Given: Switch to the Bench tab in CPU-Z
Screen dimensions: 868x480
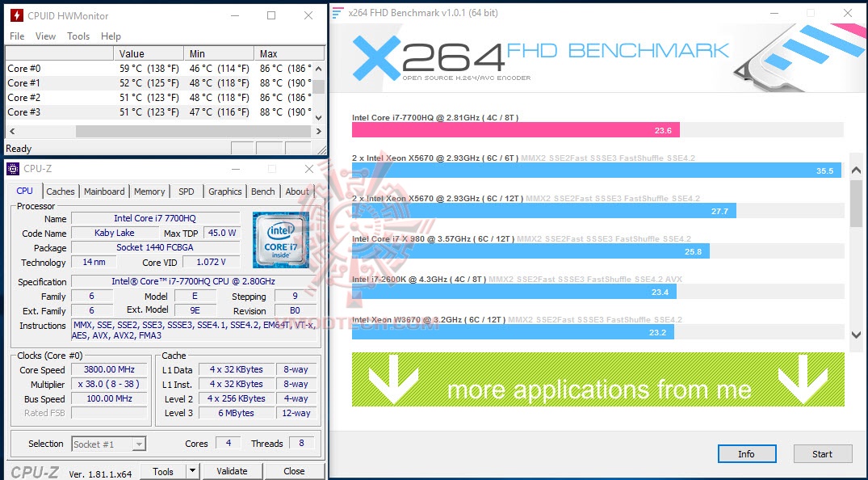Looking at the screenshot, I should click(x=263, y=192).
